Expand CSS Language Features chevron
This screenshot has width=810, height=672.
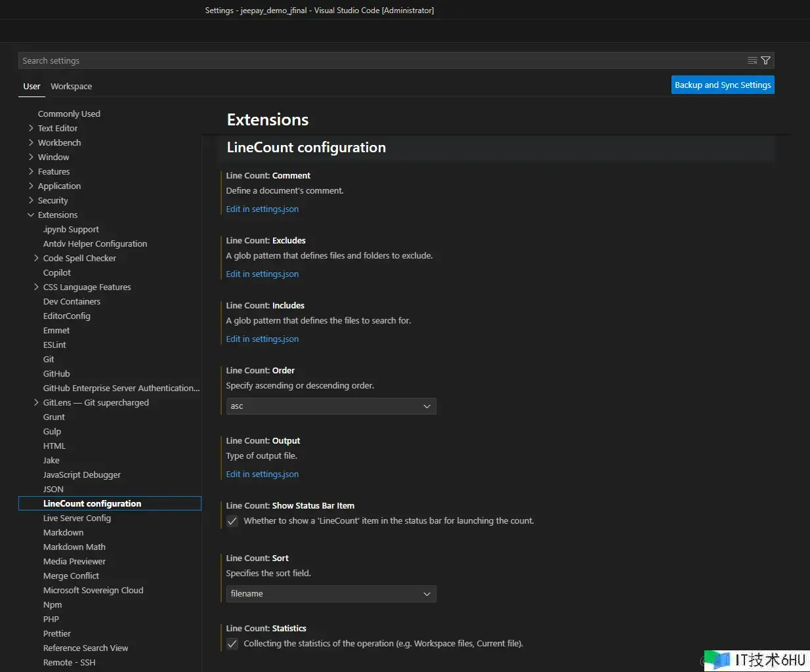(x=36, y=287)
